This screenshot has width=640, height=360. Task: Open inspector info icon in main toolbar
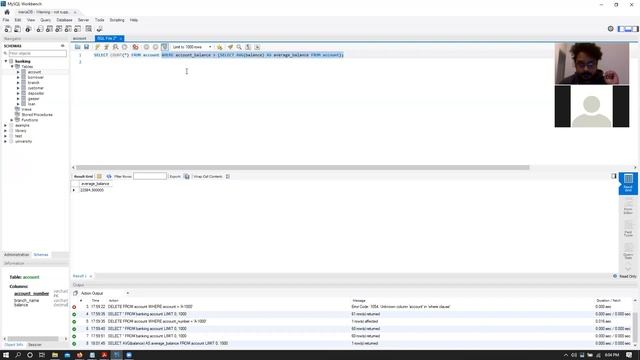[x=28, y=29]
